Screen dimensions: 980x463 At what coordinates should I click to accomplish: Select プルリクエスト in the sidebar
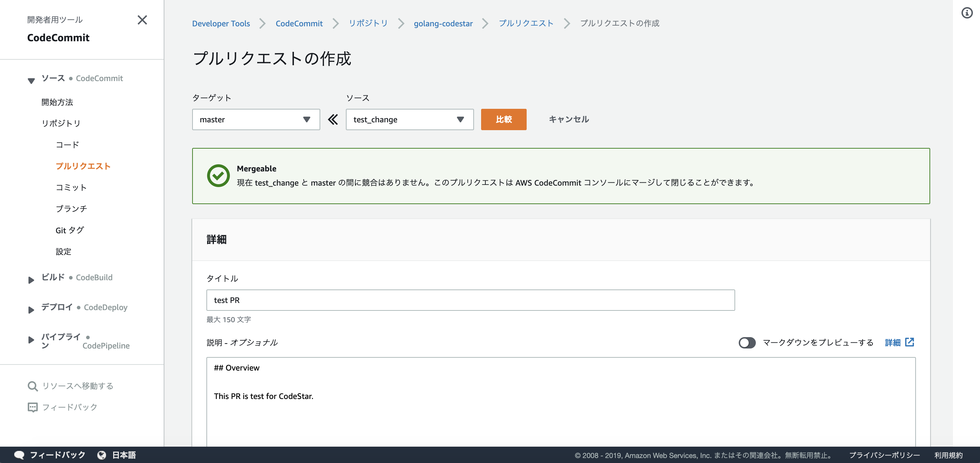point(83,166)
